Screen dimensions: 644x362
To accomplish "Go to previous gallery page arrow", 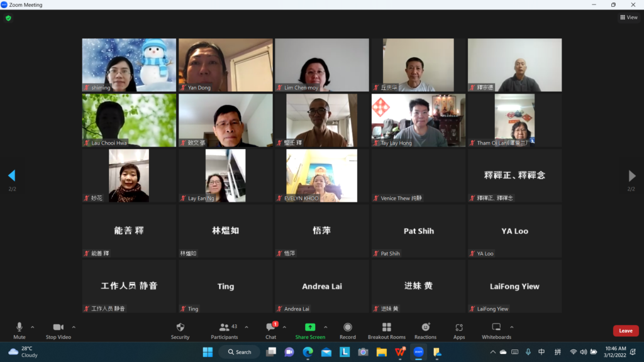I will click(x=11, y=176).
